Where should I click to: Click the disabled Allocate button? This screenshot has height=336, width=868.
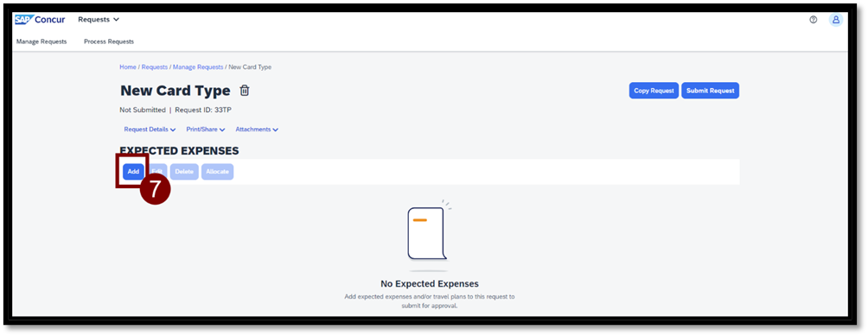(x=218, y=171)
